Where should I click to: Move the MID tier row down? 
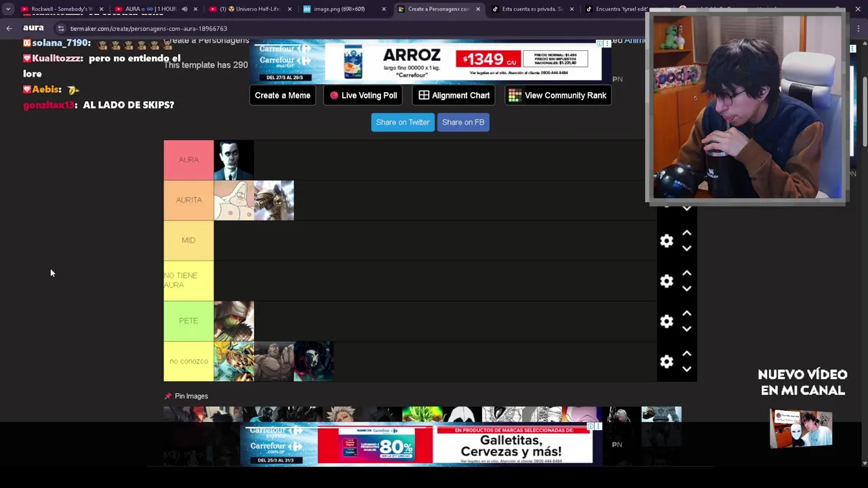tap(686, 249)
